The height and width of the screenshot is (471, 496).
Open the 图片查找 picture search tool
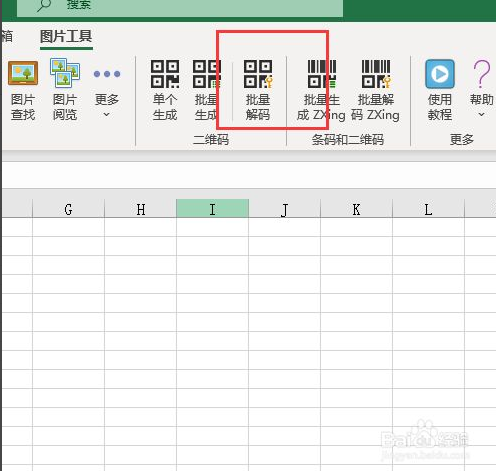pos(23,91)
